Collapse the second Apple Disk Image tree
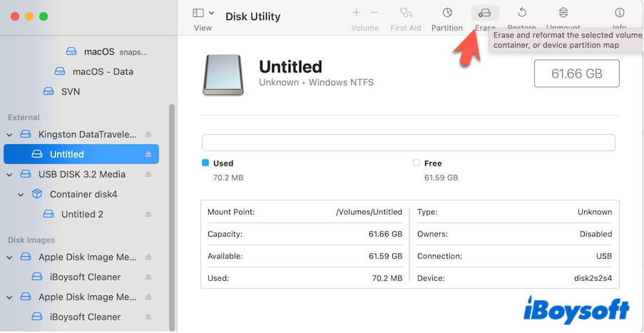 [10, 297]
